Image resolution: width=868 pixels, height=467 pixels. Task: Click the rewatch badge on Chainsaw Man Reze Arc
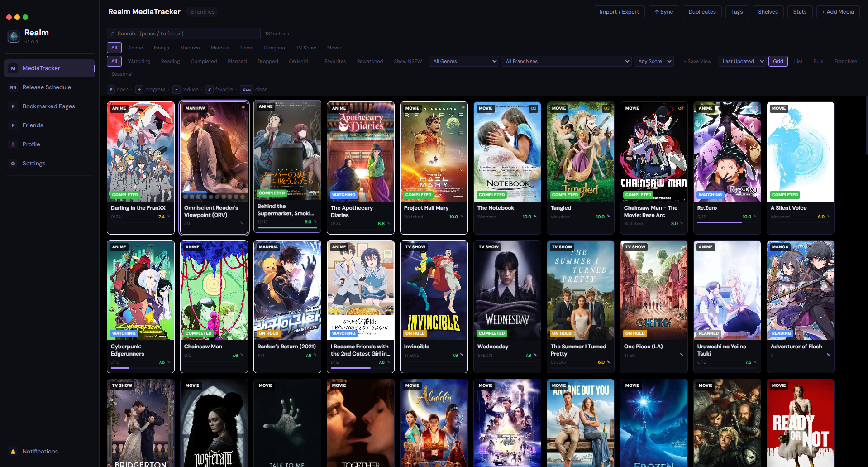681,108
